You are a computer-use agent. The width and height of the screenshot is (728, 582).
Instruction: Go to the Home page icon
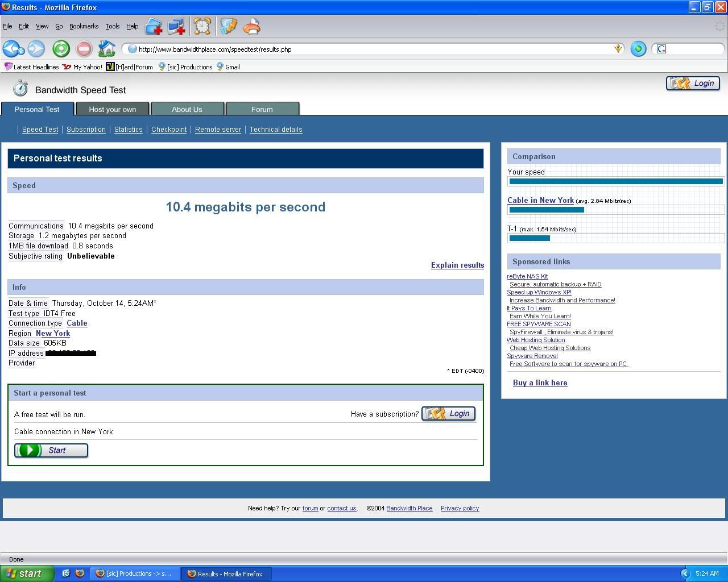pos(106,49)
